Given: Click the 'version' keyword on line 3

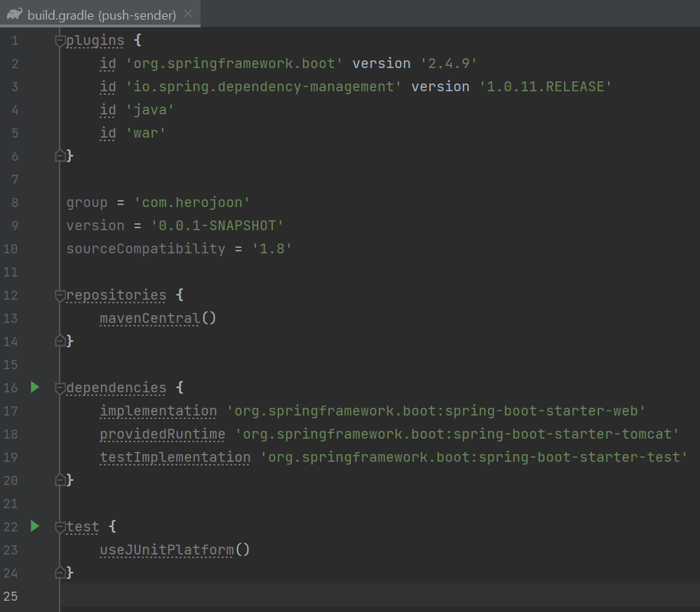Looking at the screenshot, I should tap(440, 86).
